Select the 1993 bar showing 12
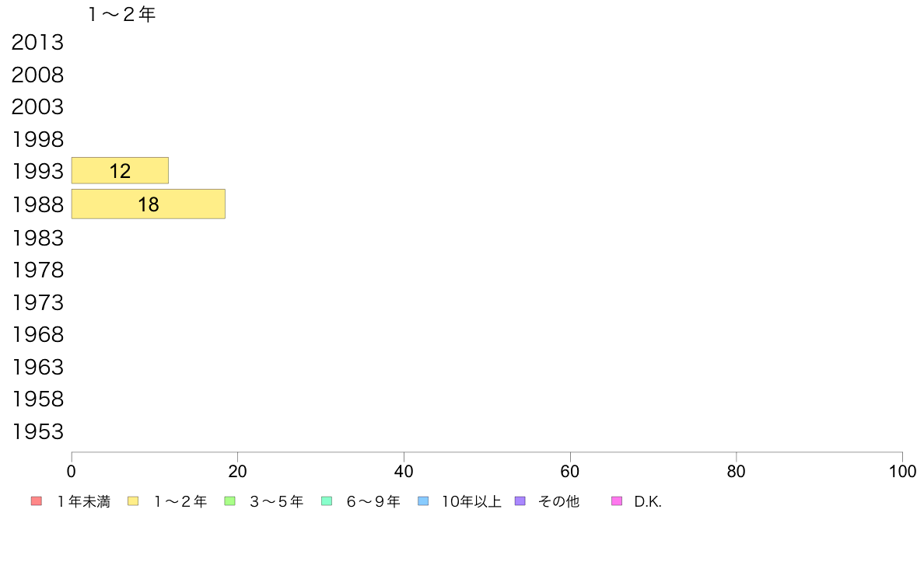The height and width of the screenshot is (572, 924). (x=121, y=171)
